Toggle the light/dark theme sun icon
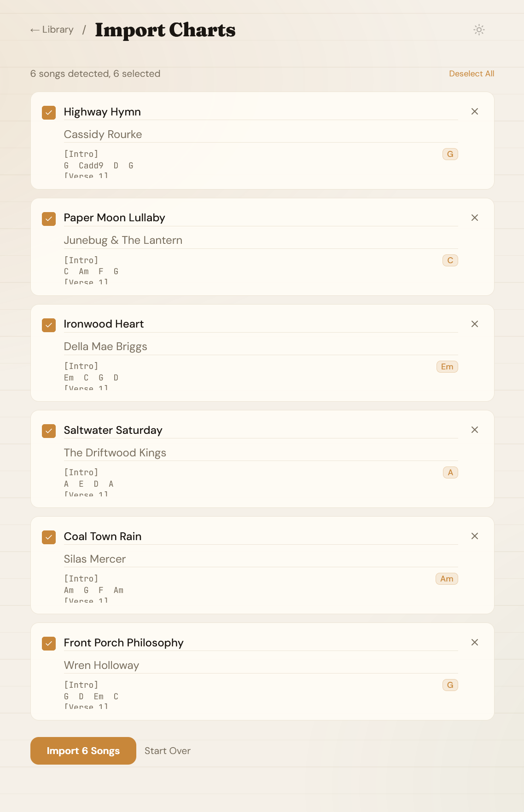 [479, 30]
